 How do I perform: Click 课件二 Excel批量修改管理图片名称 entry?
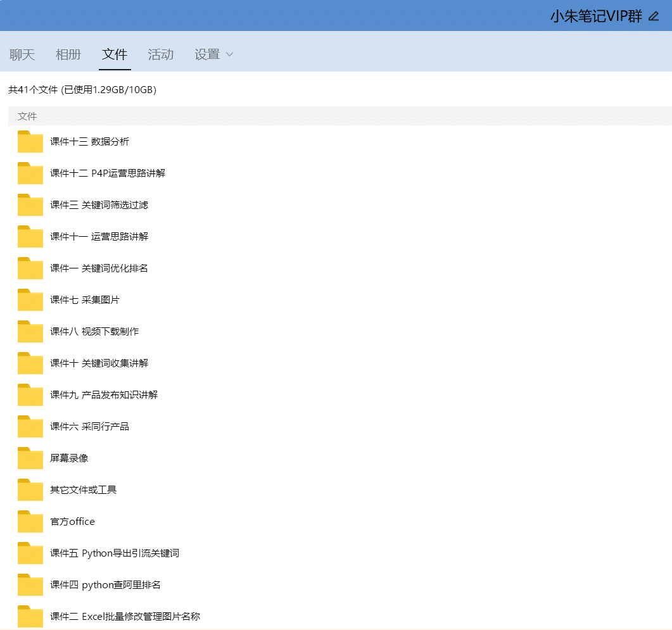[x=125, y=617]
